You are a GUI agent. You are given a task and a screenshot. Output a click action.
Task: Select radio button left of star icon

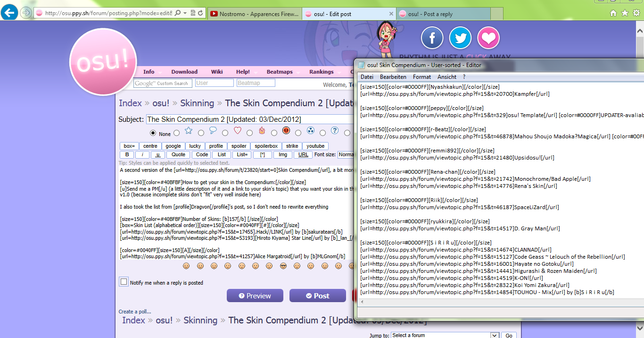click(177, 133)
